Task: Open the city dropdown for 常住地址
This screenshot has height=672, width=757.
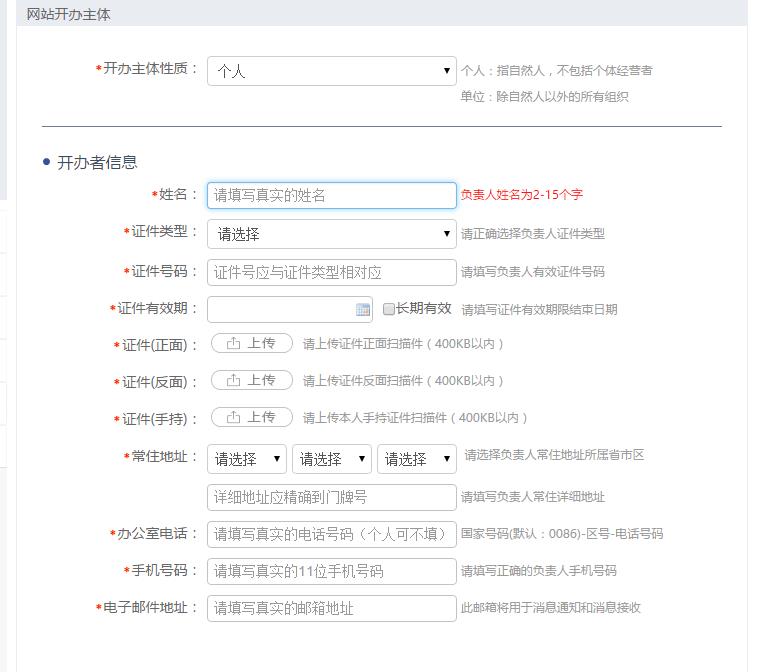Action: [332, 459]
